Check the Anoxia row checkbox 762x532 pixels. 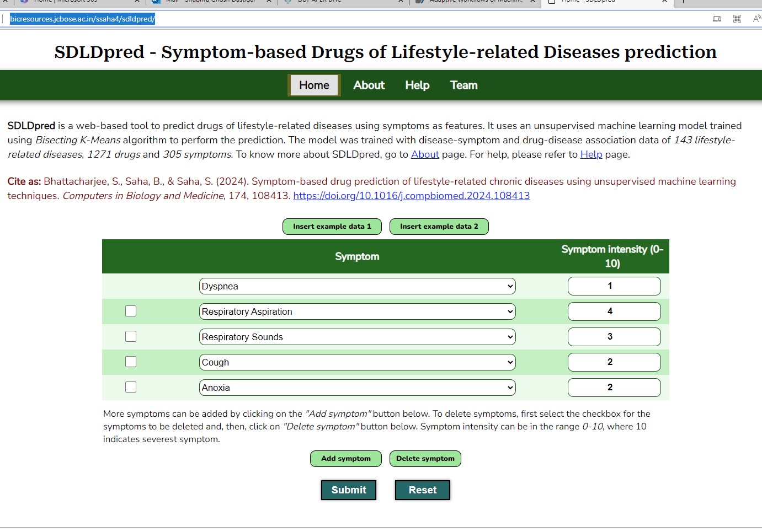[x=131, y=387]
